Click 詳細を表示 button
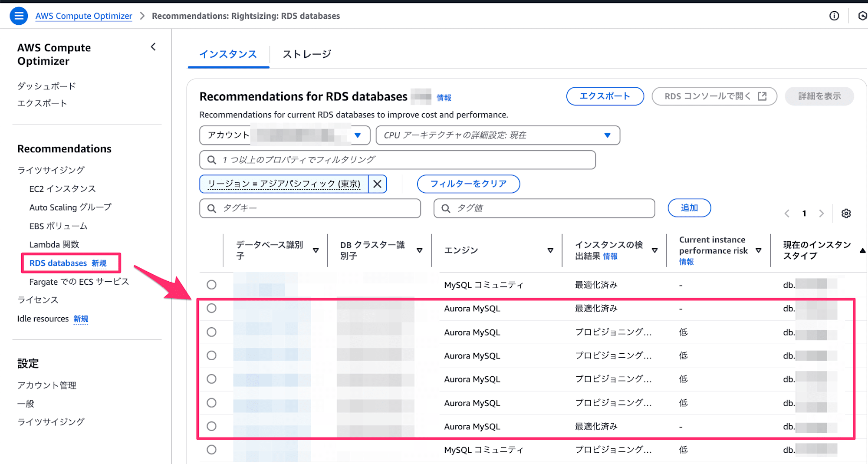This screenshot has height=464, width=868. (819, 96)
